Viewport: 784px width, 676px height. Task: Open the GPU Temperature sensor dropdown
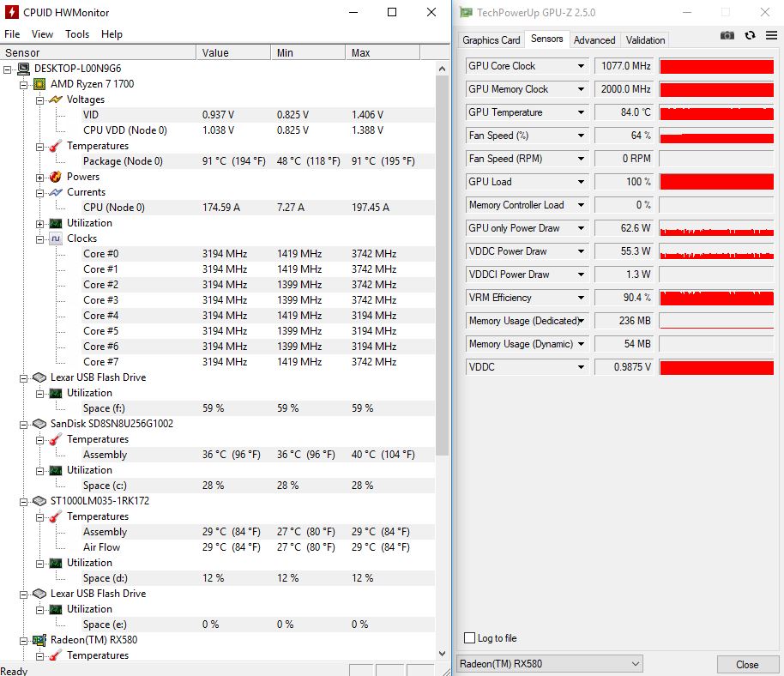(581, 112)
